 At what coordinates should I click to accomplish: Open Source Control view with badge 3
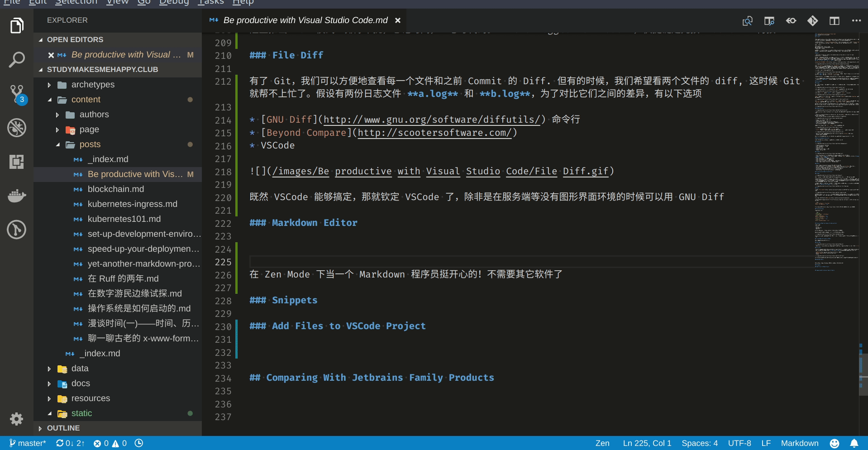coord(18,95)
